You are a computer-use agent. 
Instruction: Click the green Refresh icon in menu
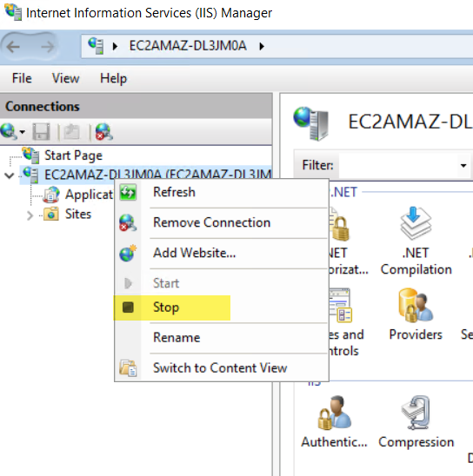[128, 192]
